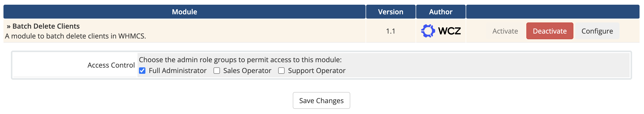Click the greyed-out Activate link

[x=505, y=31]
